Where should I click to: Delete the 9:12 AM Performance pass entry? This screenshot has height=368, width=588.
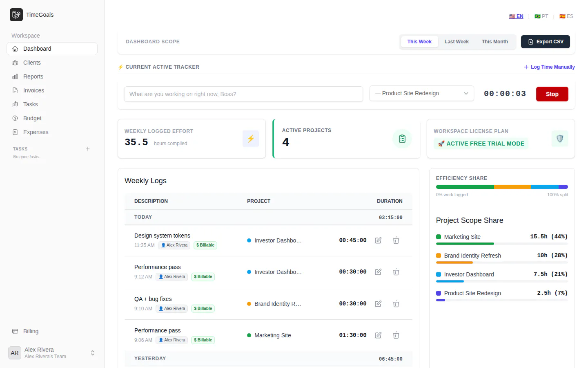(x=396, y=272)
